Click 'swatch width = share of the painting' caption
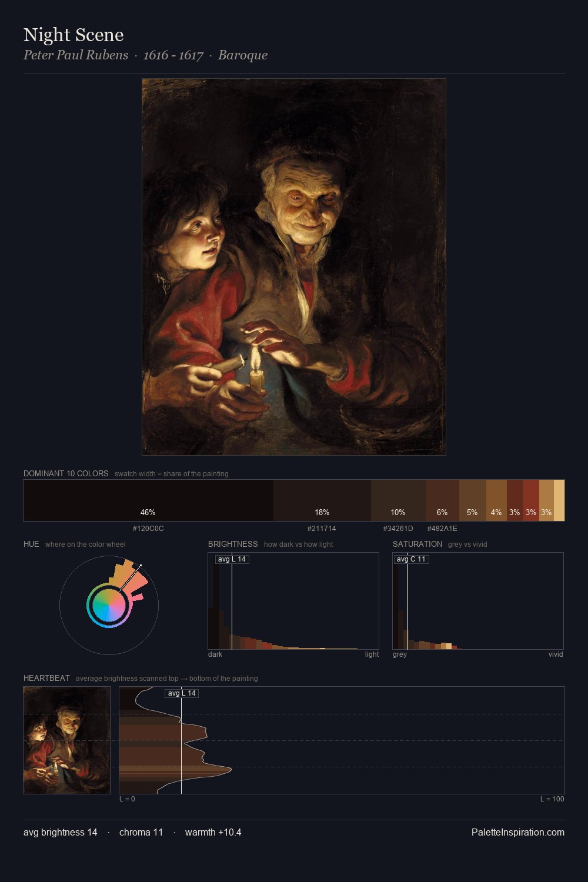 (172, 474)
